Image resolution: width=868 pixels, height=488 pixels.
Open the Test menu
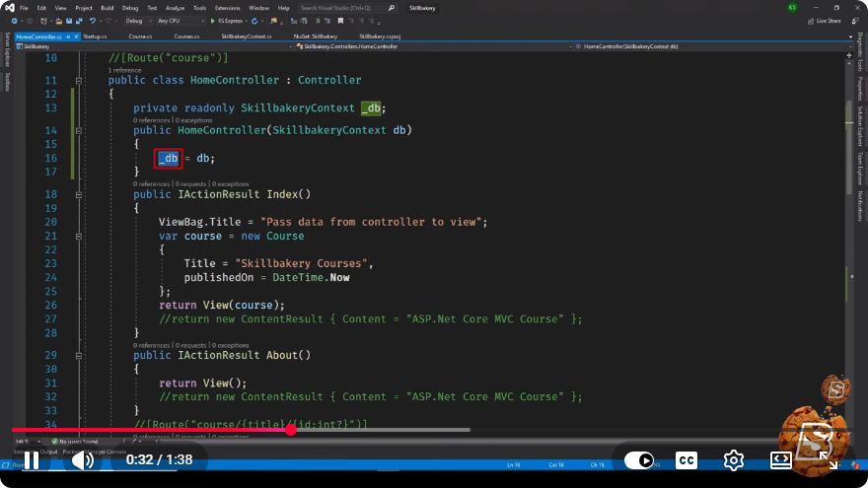[x=152, y=8]
